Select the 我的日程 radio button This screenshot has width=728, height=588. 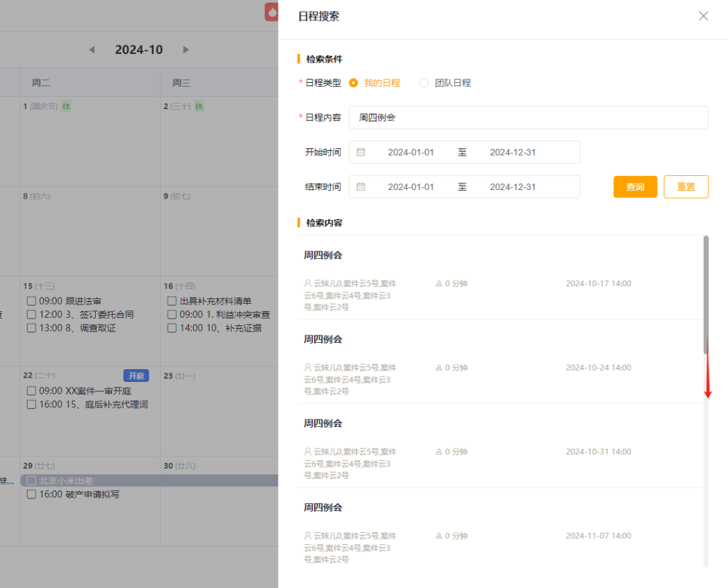pyautogui.click(x=353, y=83)
